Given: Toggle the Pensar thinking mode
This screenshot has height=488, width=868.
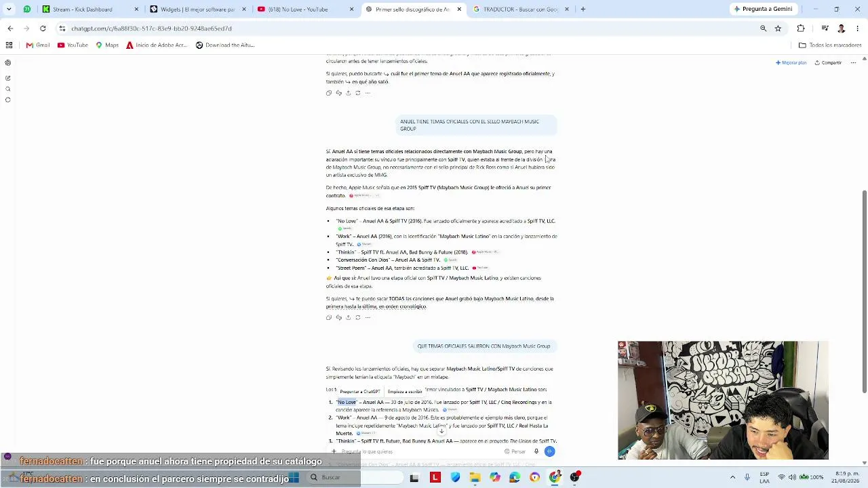Looking at the screenshot, I should [515, 451].
